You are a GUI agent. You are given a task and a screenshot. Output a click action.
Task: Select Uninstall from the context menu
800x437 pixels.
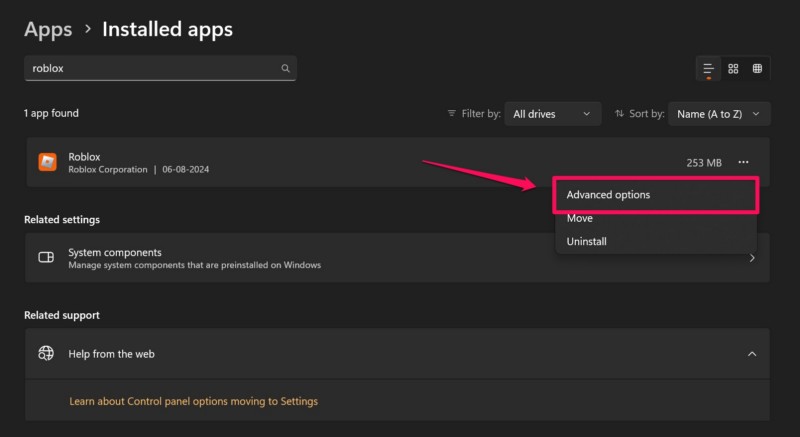pos(586,241)
